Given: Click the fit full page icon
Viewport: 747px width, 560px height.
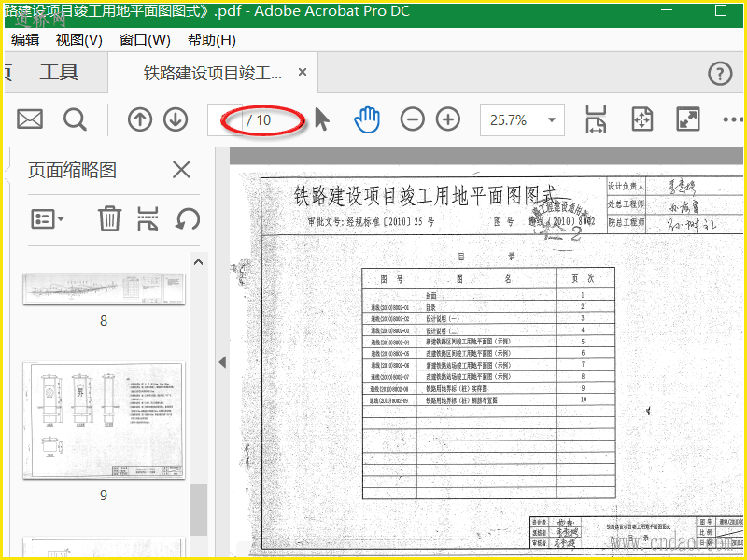Looking at the screenshot, I should click(641, 119).
